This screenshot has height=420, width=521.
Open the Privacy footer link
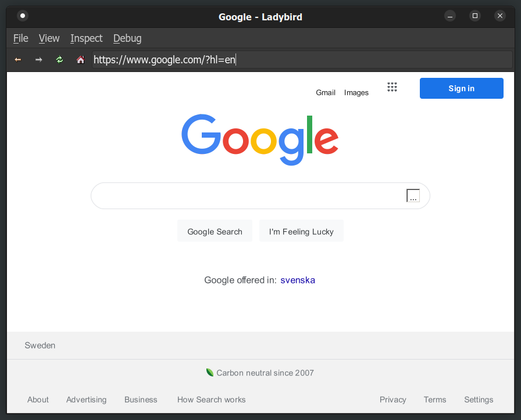click(392, 400)
